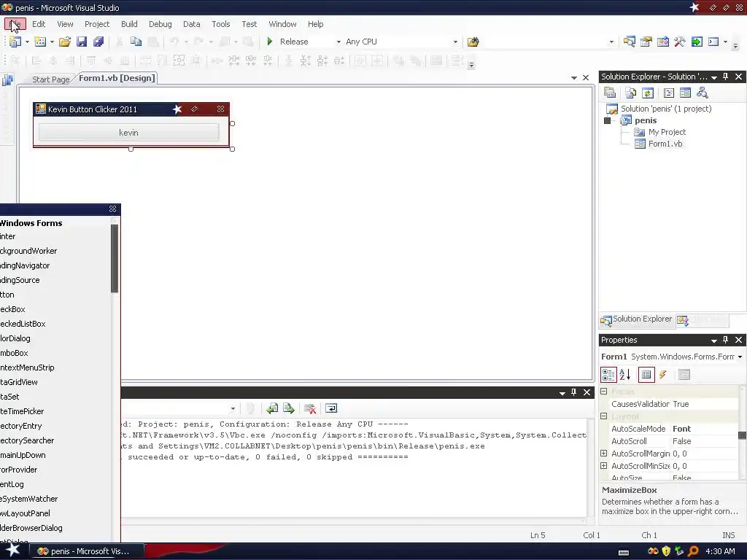
Task: Open the Command Window toolbar icon
Action: [x=713, y=42]
